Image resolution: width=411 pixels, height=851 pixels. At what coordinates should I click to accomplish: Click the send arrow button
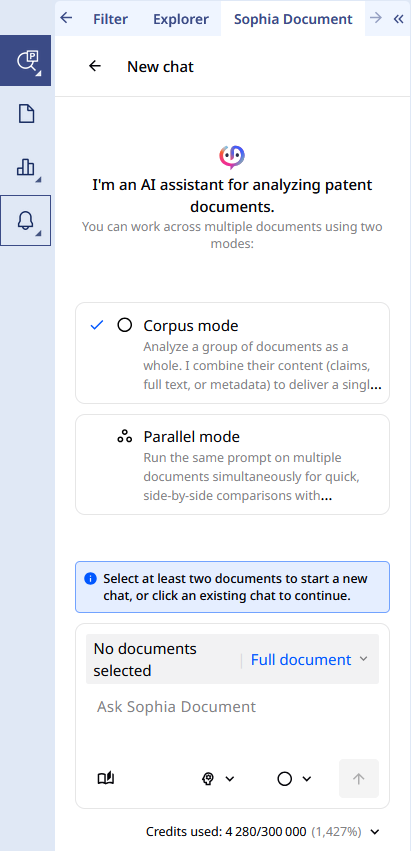359,778
